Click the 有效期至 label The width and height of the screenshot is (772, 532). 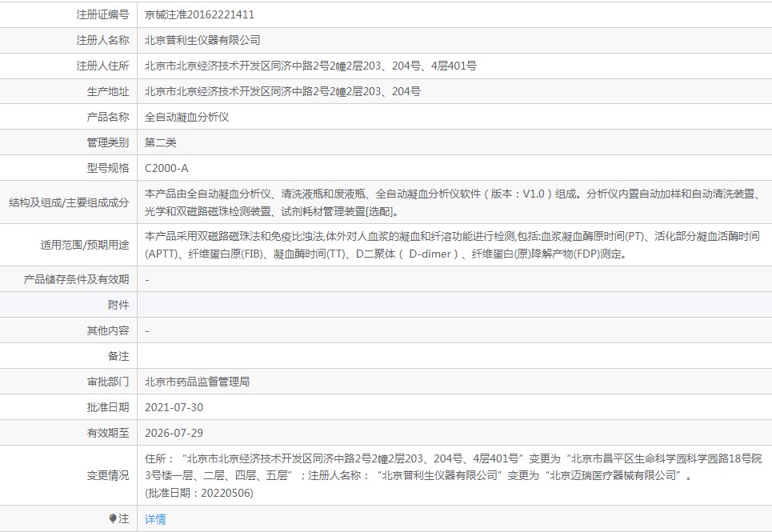(108, 433)
